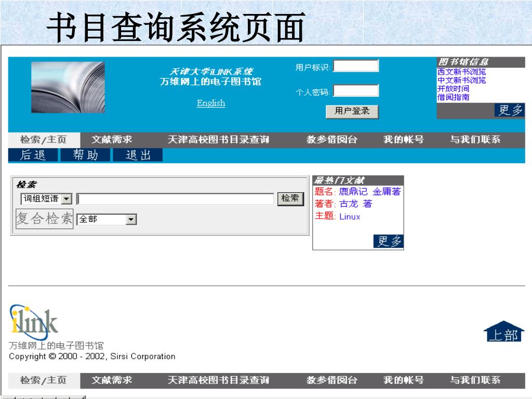Image resolution: width=532 pixels, height=399 pixels.
Task: Click the Copyright Sirsi Corporation text
Action: tap(92, 356)
